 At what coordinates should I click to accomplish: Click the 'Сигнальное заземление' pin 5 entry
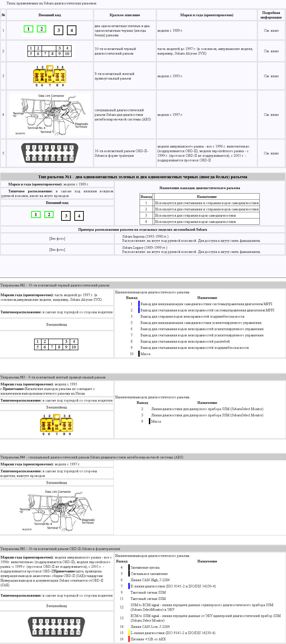coord(149,574)
